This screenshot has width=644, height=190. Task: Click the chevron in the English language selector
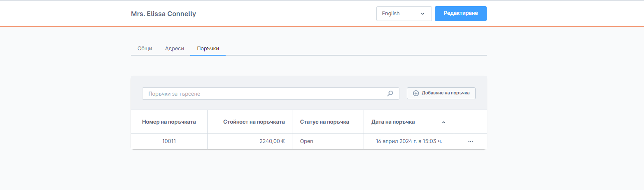pyautogui.click(x=422, y=14)
